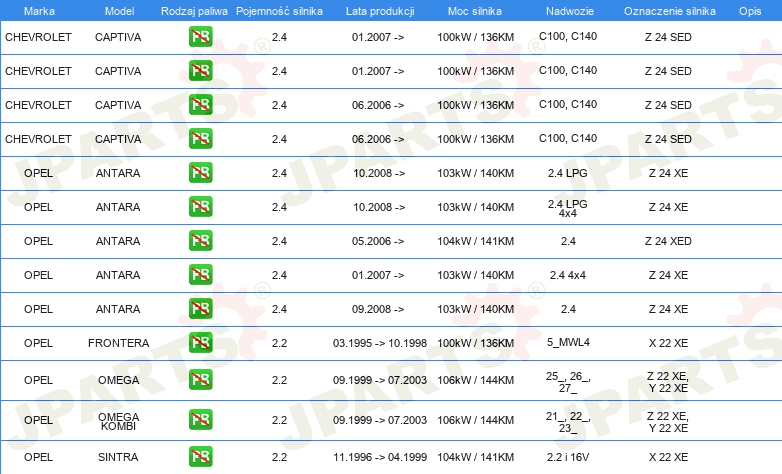
Task: Click the OPEL cell in the Sintra row
Action: pos(38,457)
